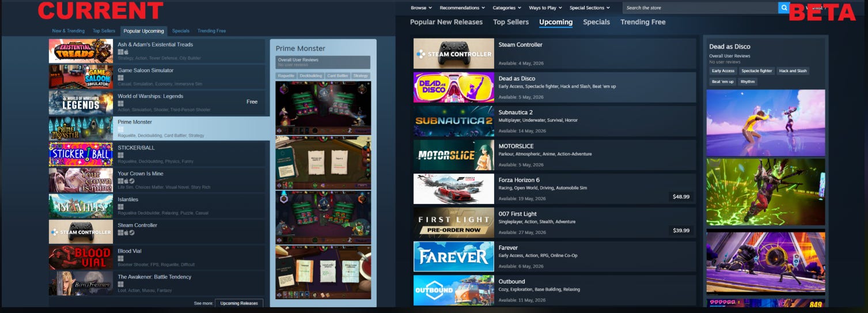Expand the Recommendations dropdown menu
The height and width of the screenshot is (313, 868).
point(462,8)
